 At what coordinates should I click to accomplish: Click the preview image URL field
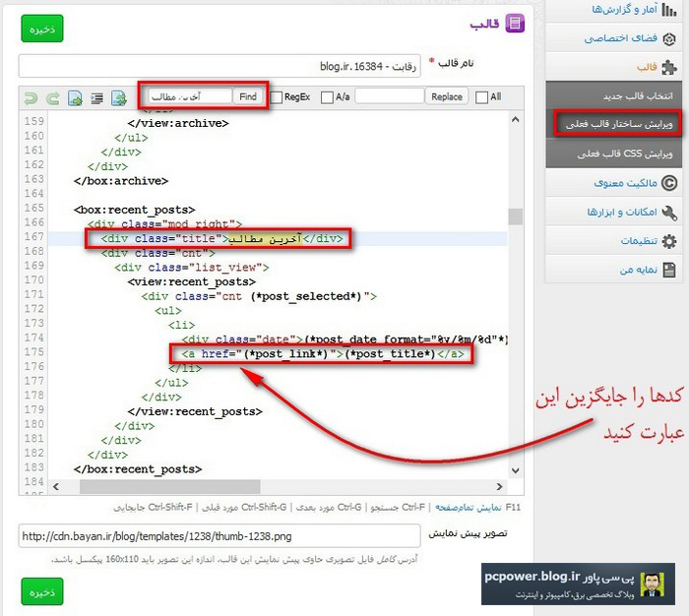[x=220, y=536]
